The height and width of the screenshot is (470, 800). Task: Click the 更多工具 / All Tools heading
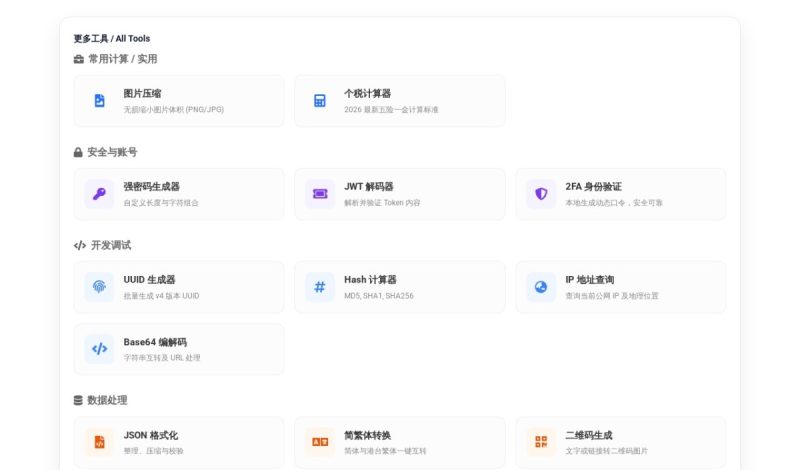(x=112, y=38)
